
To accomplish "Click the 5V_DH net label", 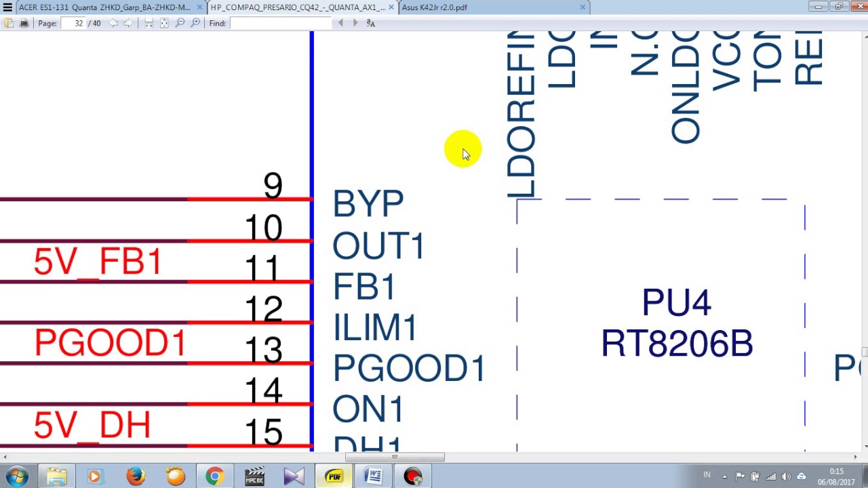I will tap(92, 426).
